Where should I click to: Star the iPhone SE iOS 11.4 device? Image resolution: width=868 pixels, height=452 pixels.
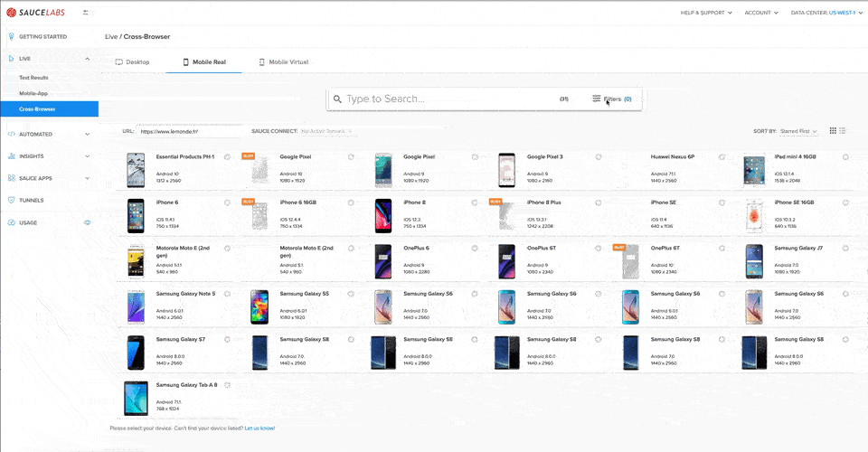722,202
